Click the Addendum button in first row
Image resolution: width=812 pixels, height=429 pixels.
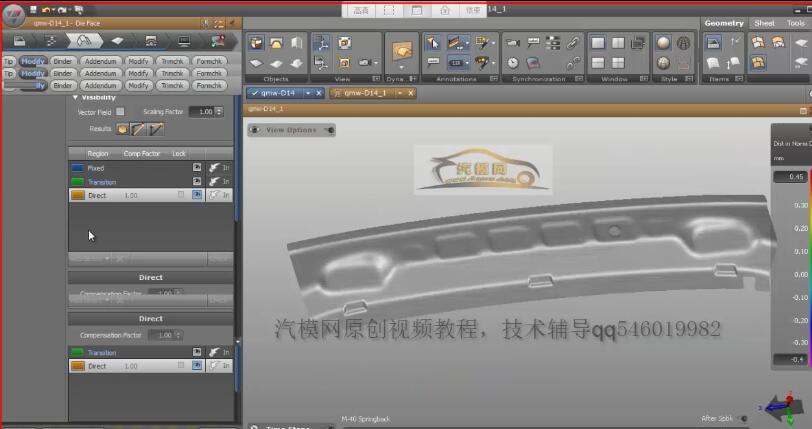pyautogui.click(x=100, y=60)
